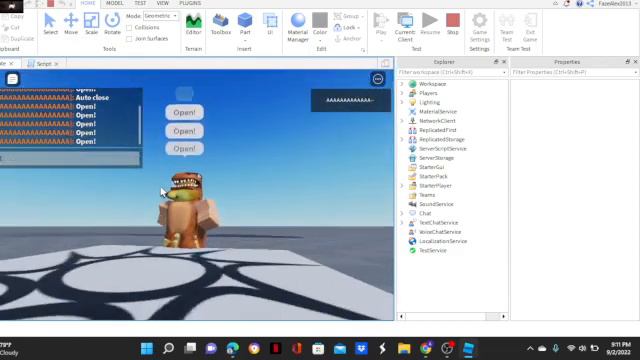Open the Mode Geometric dropdown
Screen dimensions: 640x360
click(x=161, y=16)
